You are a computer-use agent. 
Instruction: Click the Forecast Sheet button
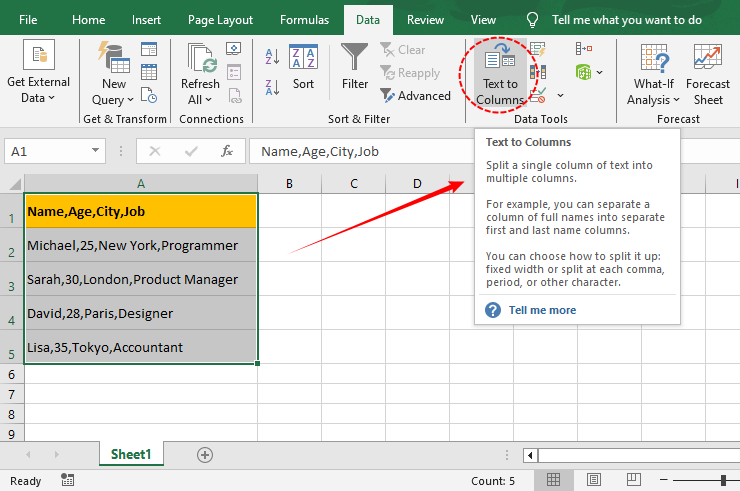point(707,74)
